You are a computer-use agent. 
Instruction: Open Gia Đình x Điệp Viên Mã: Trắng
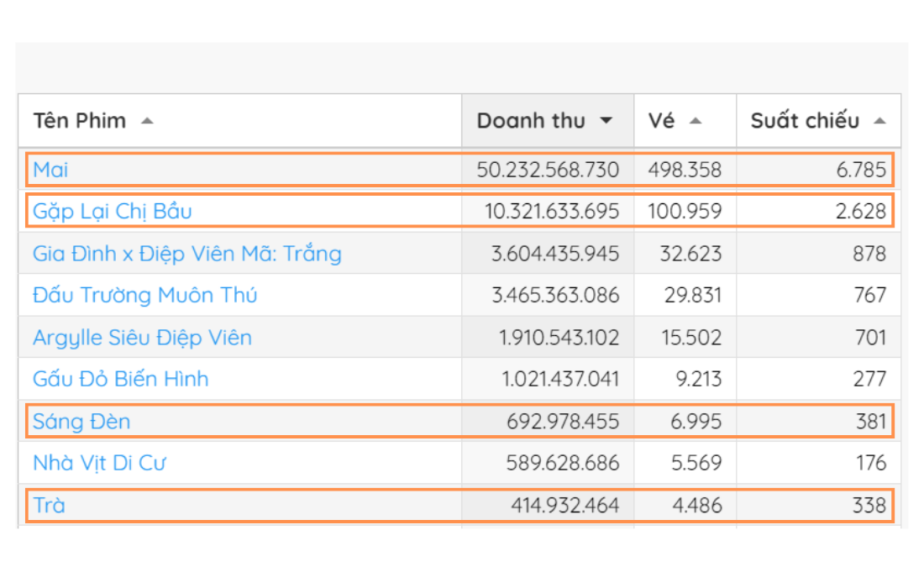[x=187, y=253]
